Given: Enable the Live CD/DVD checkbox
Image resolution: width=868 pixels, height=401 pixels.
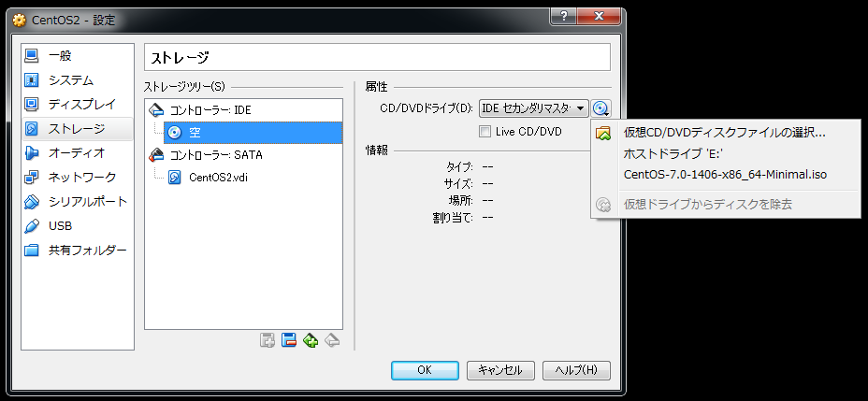Looking at the screenshot, I should click(485, 132).
